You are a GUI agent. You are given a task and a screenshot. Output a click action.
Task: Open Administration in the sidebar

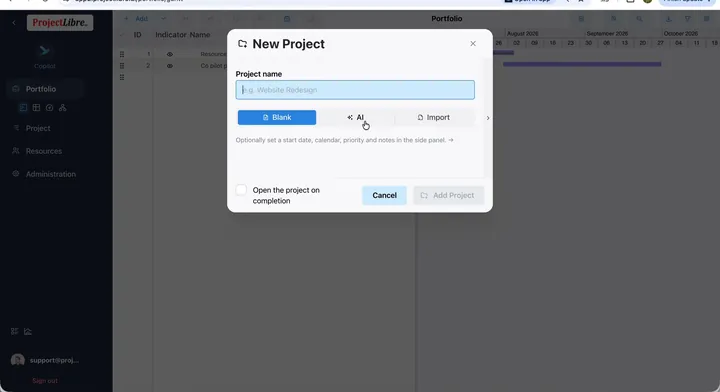coord(51,174)
